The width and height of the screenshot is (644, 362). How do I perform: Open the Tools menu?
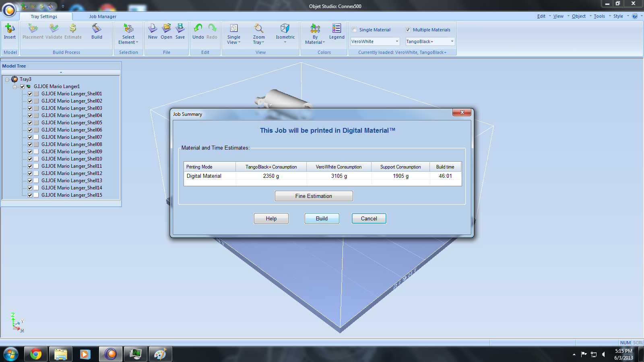599,16
